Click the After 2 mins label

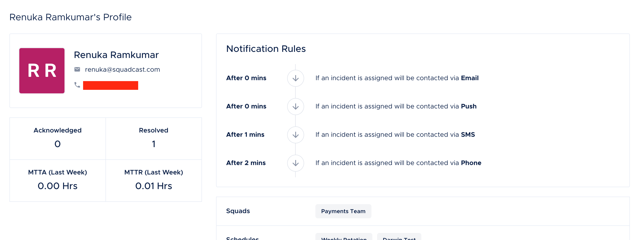click(x=246, y=163)
